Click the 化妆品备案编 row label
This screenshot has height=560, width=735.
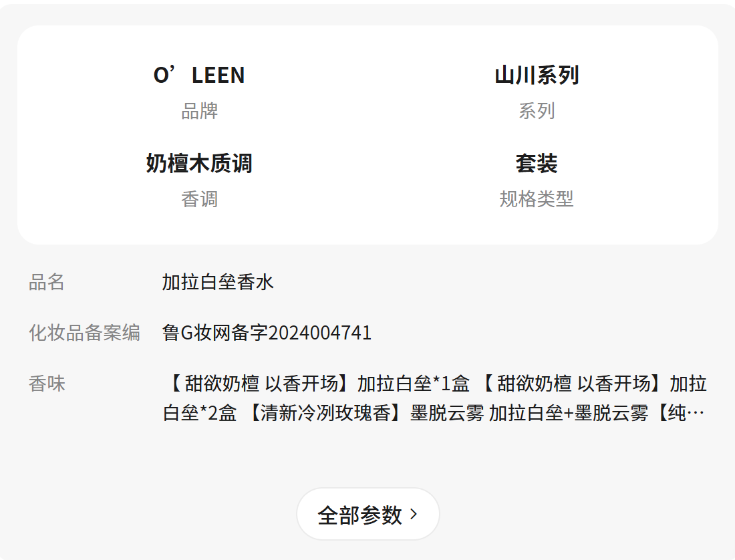(84, 332)
